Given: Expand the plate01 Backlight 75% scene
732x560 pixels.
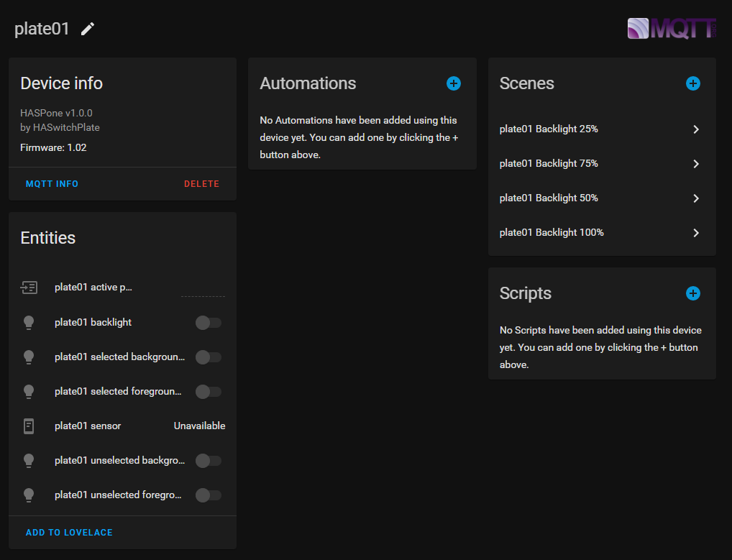Looking at the screenshot, I should tap(696, 164).
